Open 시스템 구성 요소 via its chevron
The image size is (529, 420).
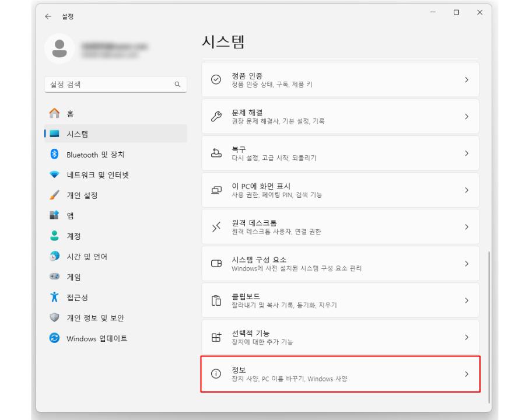467,264
